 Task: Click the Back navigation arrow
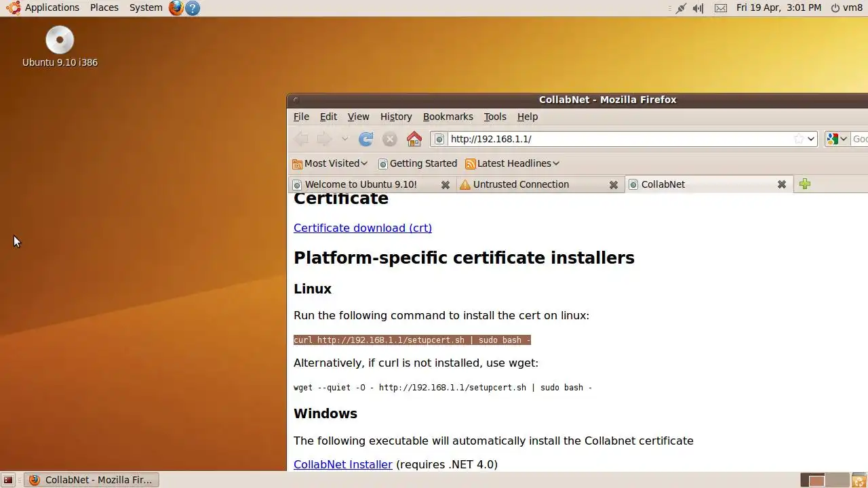(x=302, y=139)
